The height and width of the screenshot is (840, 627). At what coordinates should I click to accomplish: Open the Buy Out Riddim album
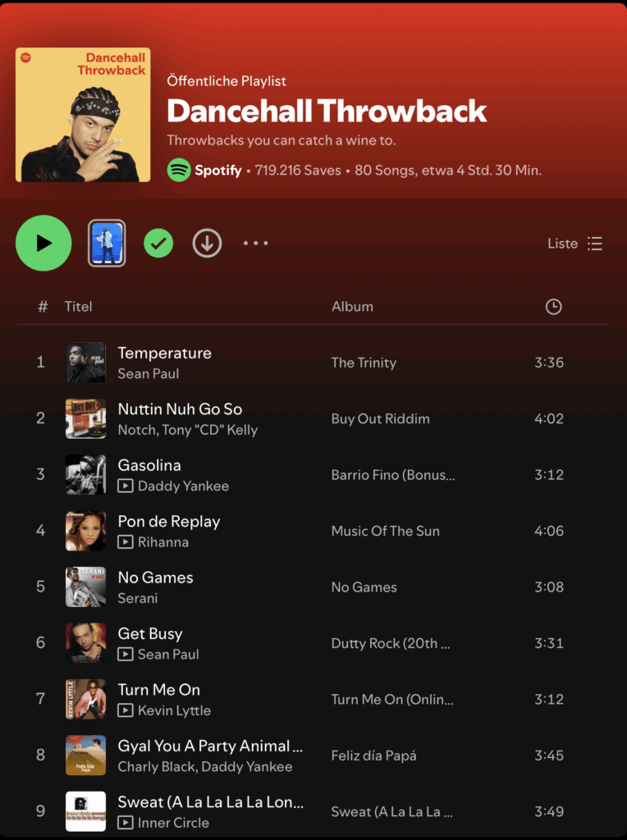pyautogui.click(x=380, y=418)
